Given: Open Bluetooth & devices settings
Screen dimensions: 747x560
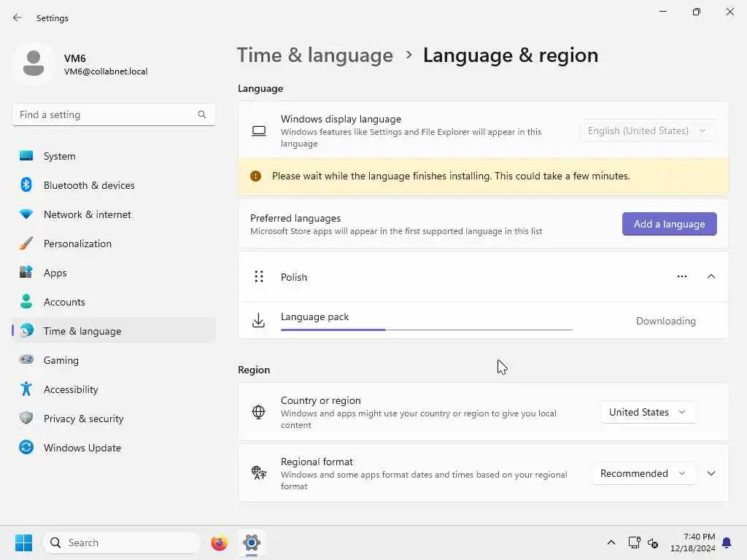Looking at the screenshot, I should click(x=113, y=185).
